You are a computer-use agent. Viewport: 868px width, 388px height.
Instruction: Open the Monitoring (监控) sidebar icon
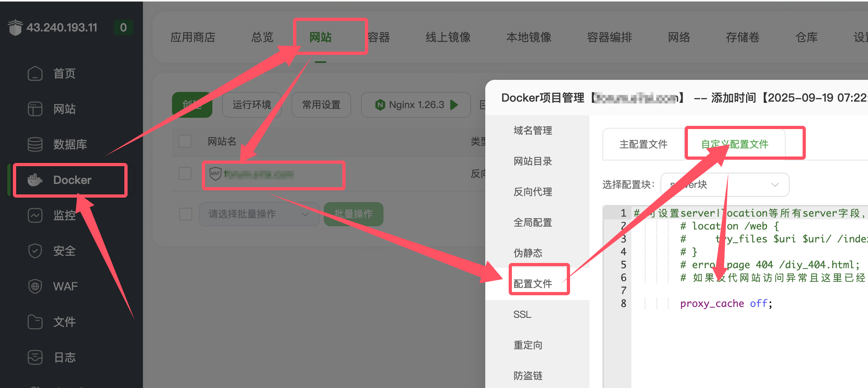coord(35,215)
